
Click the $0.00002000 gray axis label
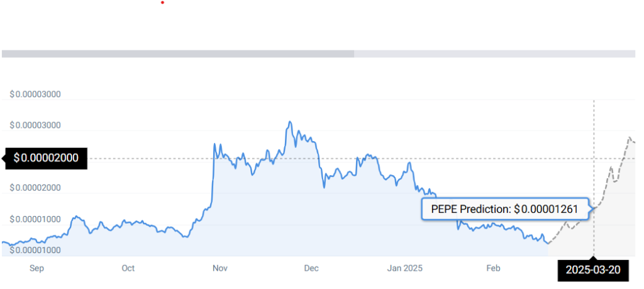pyautogui.click(x=35, y=188)
